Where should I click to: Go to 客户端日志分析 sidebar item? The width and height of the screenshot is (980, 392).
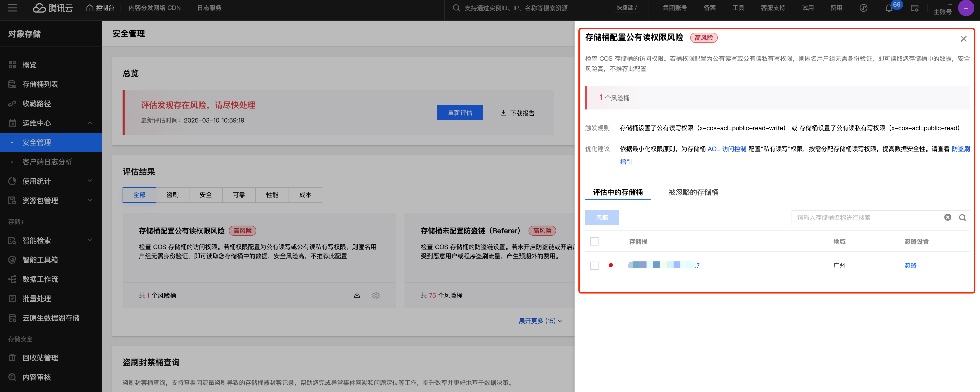(51, 162)
